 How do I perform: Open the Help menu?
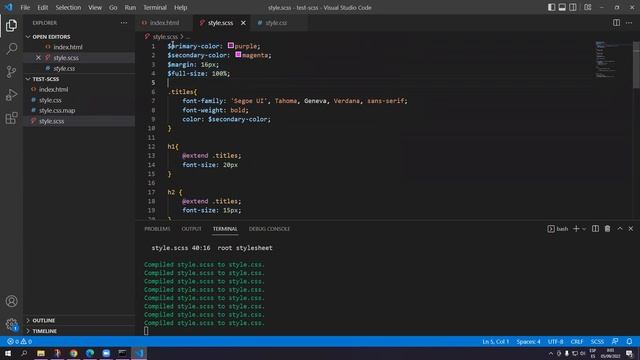[180, 7]
